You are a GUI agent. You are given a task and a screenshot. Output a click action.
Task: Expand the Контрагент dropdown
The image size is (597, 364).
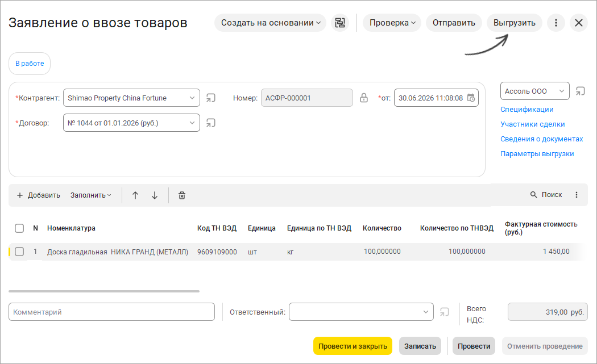[x=192, y=98]
